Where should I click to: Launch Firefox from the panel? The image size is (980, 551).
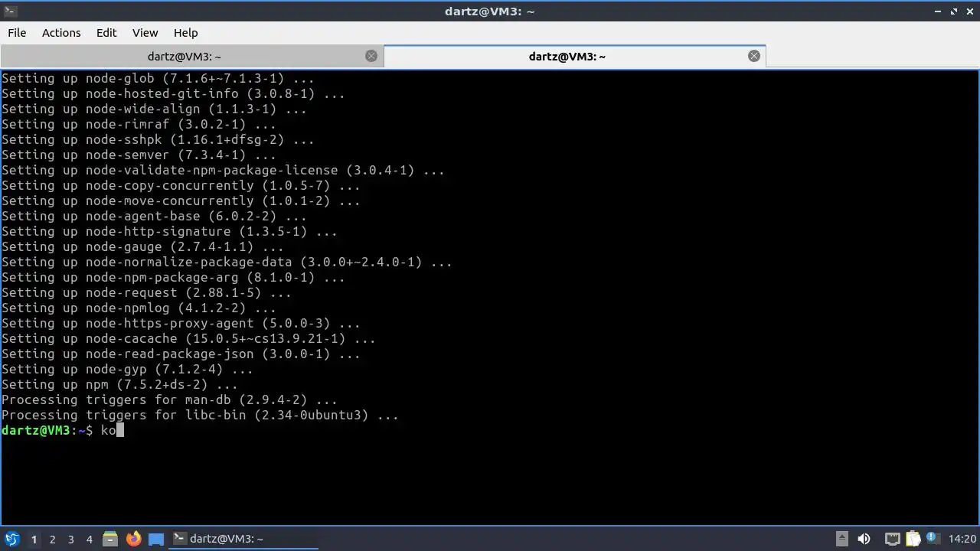click(x=133, y=539)
